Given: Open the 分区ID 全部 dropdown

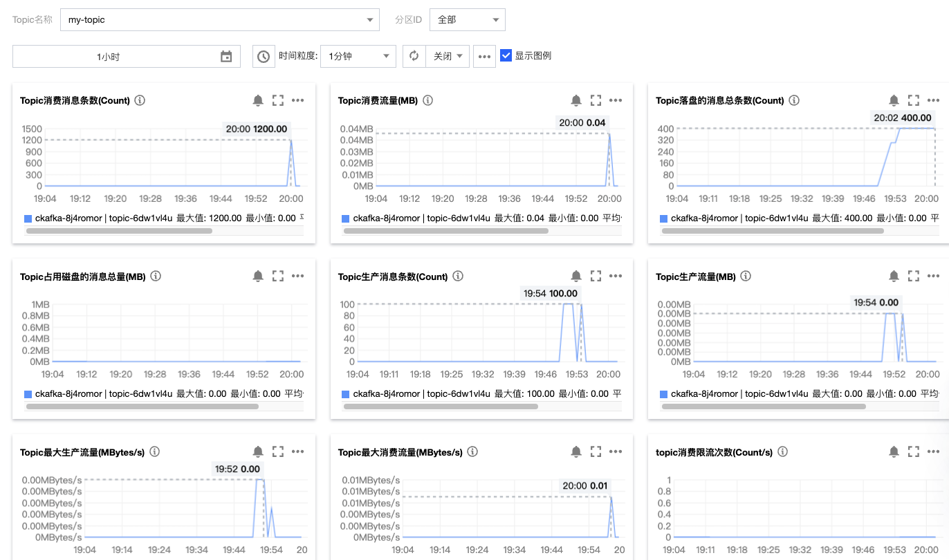Looking at the screenshot, I should [x=467, y=20].
